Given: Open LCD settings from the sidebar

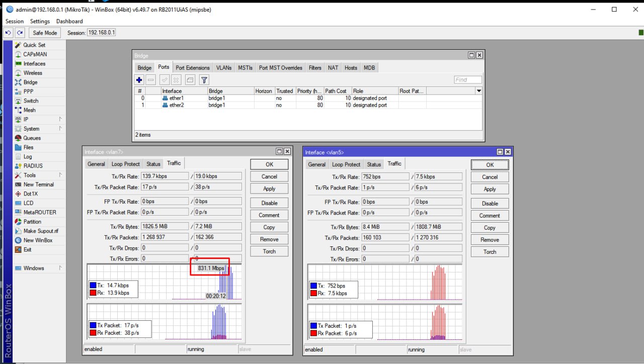Looking at the screenshot, I should 28,203.
